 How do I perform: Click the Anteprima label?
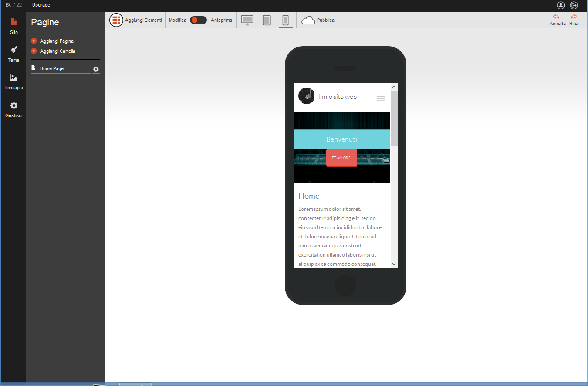(x=221, y=20)
